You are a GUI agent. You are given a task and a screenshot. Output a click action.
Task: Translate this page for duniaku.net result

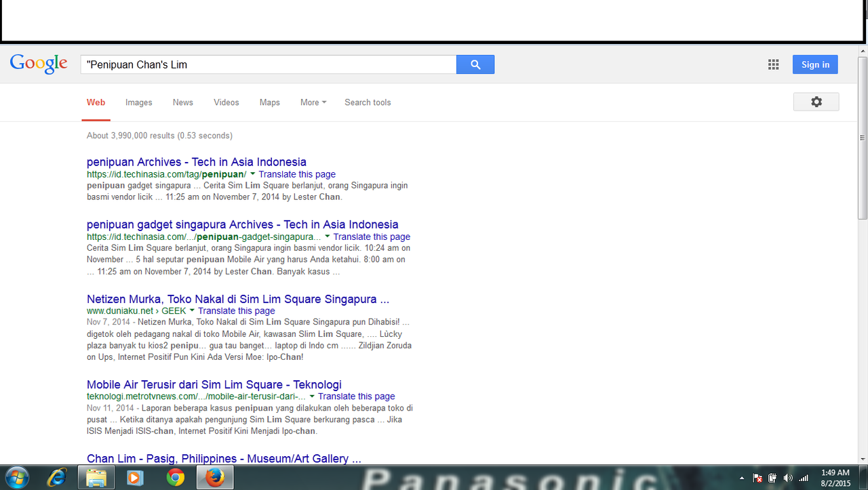(x=237, y=311)
